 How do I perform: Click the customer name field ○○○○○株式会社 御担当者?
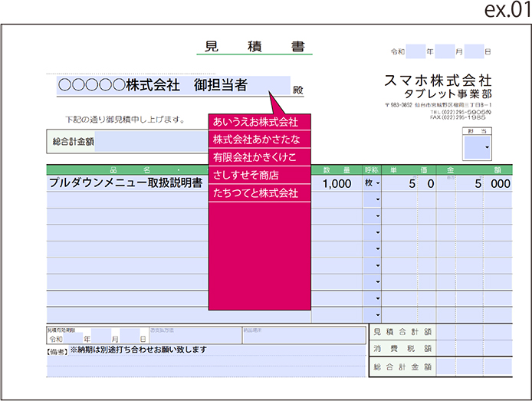click(173, 86)
